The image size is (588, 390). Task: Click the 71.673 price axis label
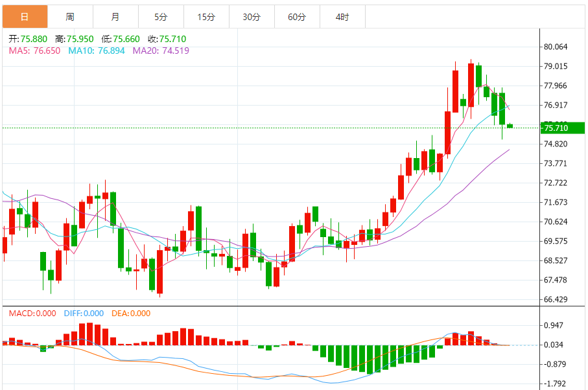tap(556, 202)
